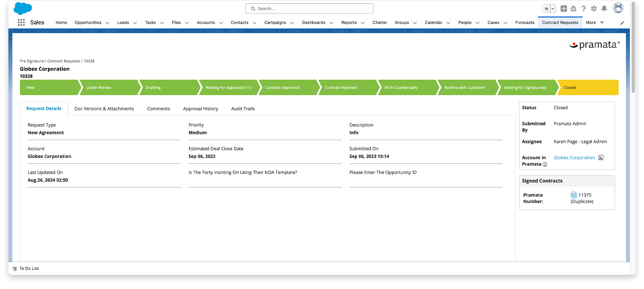
Task: Click the assignee Karen Page - Legal Admin
Action: click(580, 141)
